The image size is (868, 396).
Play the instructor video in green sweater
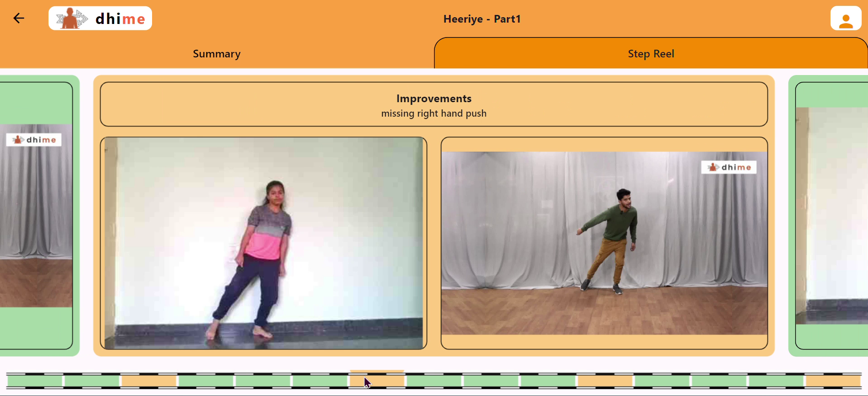[x=604, y=243]
